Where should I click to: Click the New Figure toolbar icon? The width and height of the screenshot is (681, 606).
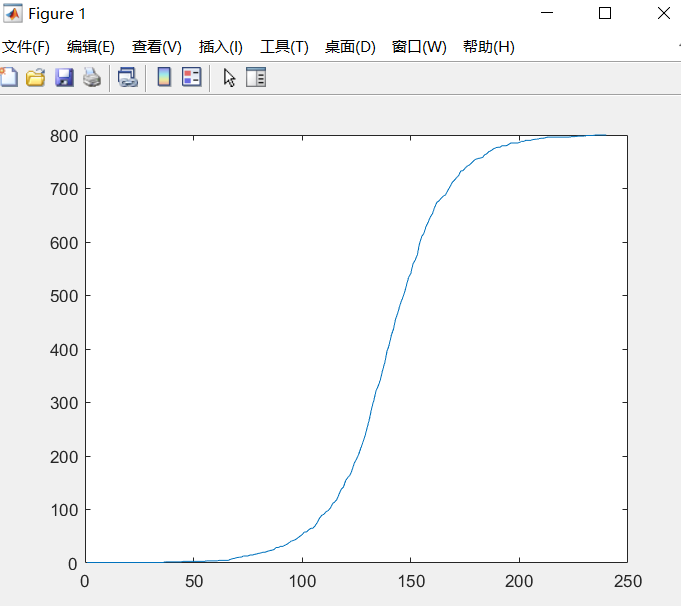pyautogui.click(x=9, y=77)
